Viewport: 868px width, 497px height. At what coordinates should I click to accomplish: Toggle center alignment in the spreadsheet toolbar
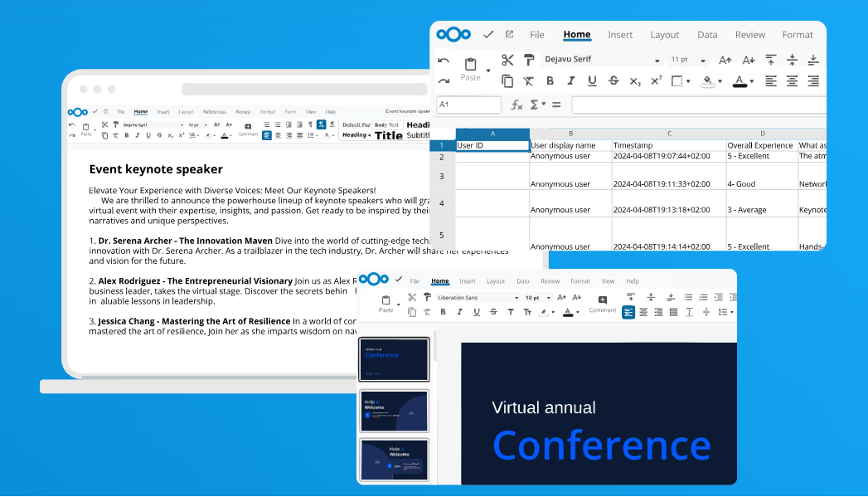click(793, 81)
